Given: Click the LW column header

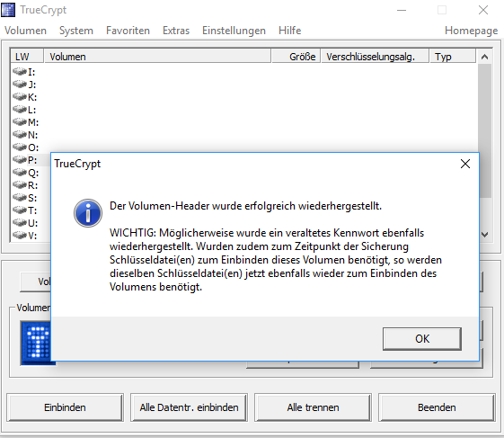Looking at the screenshot, I should 27,57.
